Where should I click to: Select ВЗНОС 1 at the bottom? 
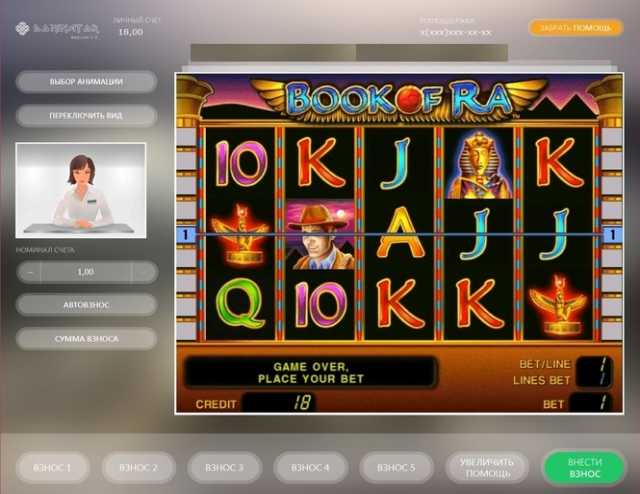pyautogui.click(x=53, y=467)
